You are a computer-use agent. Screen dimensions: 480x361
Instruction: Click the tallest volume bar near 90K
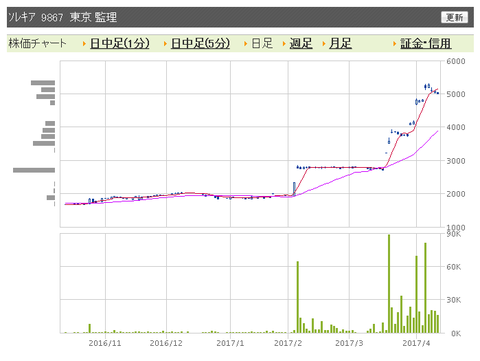click(389, 284)
